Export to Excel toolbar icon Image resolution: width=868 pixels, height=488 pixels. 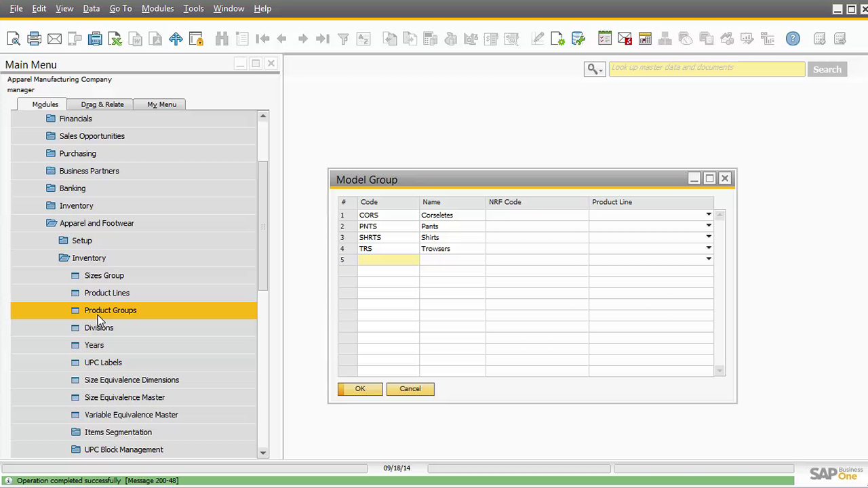coord(115,39)
